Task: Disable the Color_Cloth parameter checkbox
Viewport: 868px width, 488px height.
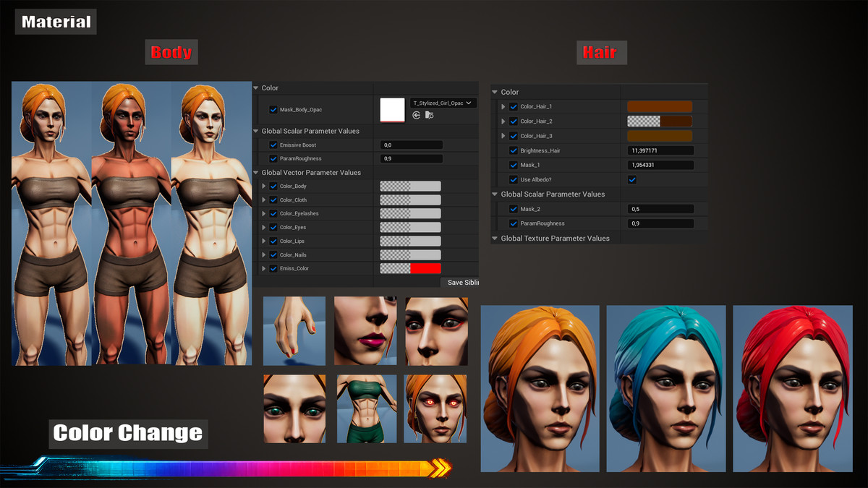Action: point(273,200)
